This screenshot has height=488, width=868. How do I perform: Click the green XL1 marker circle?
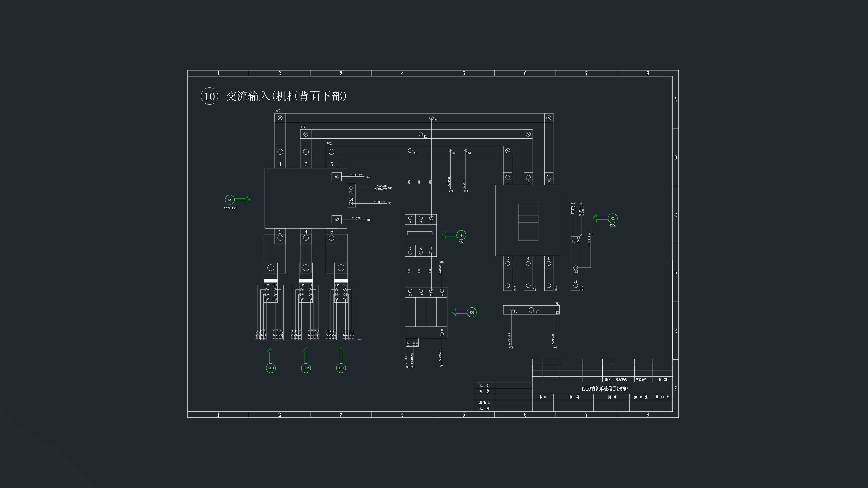[x=341, y=368]
